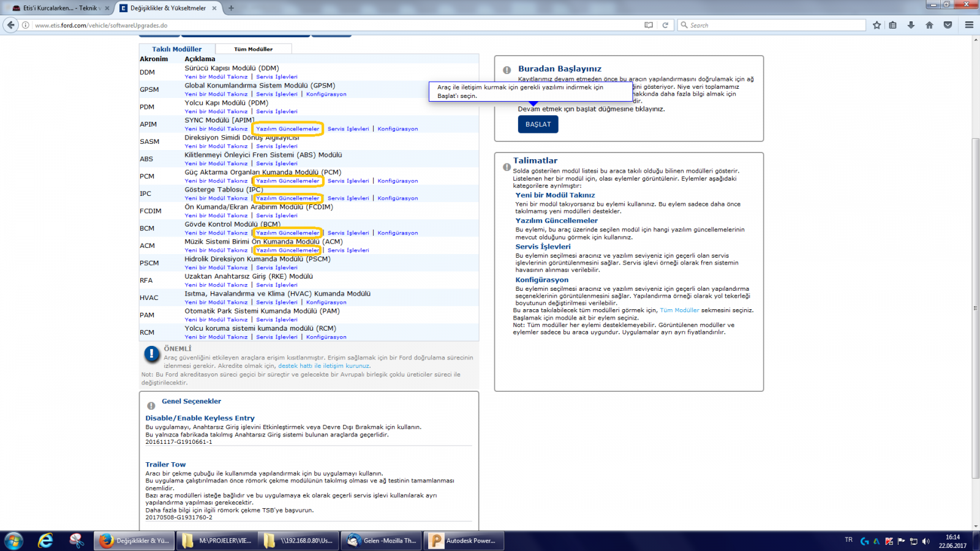The height and width of the screenshot is (551, 980).
Task: Open Servis İşlevleri for FCDIM module
Action: click(276, 216)
